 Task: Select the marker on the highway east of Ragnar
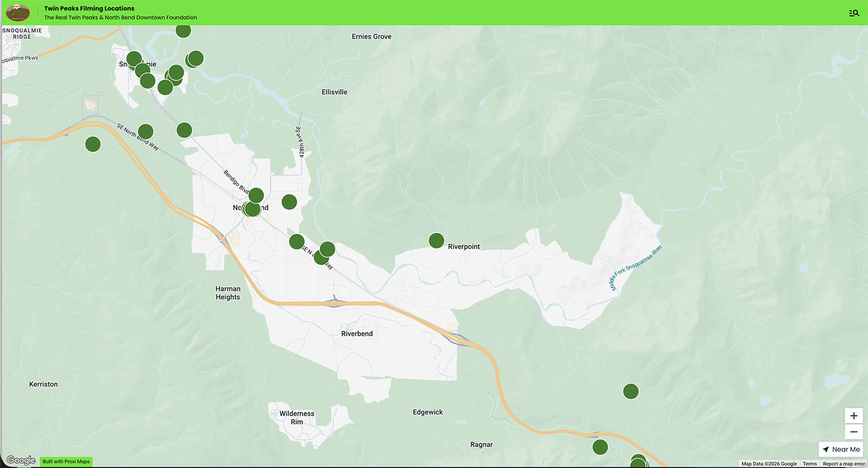pos(600,447)
